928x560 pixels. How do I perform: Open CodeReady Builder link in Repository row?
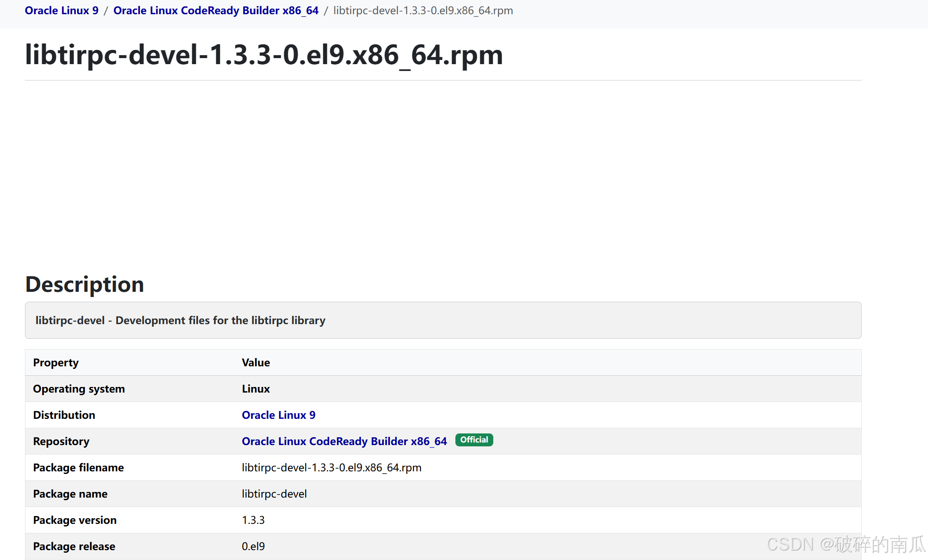pos(344,441)
